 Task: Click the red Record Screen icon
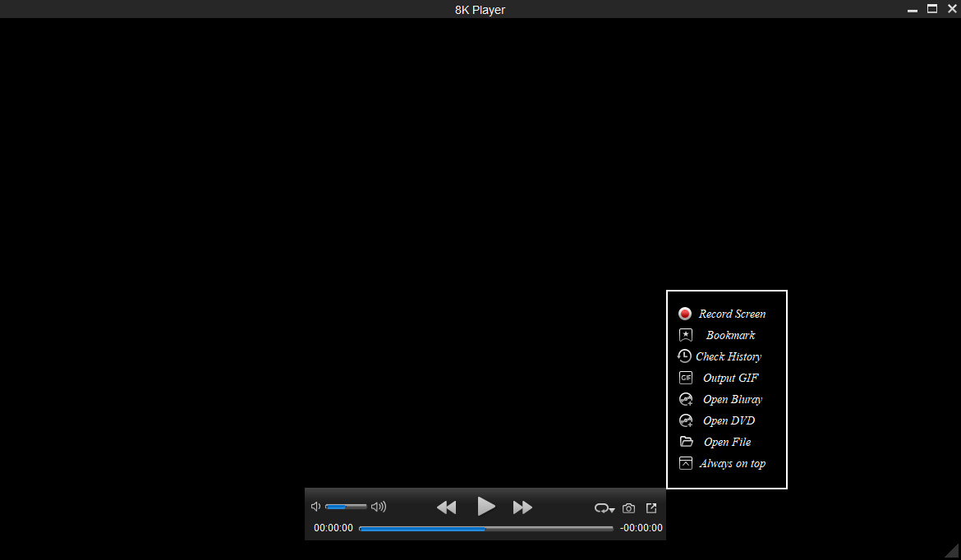click(685, 314)
